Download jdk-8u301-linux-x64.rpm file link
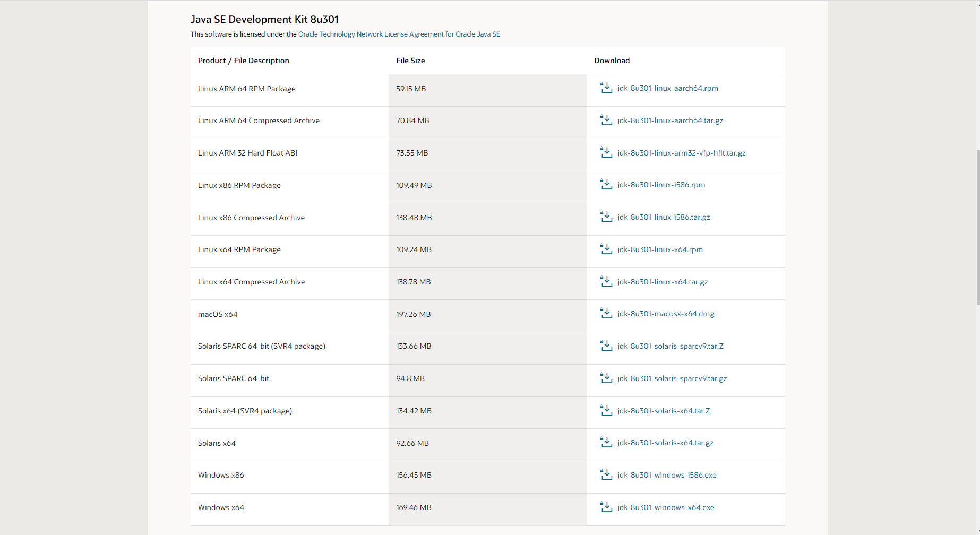 coord(660,249)
